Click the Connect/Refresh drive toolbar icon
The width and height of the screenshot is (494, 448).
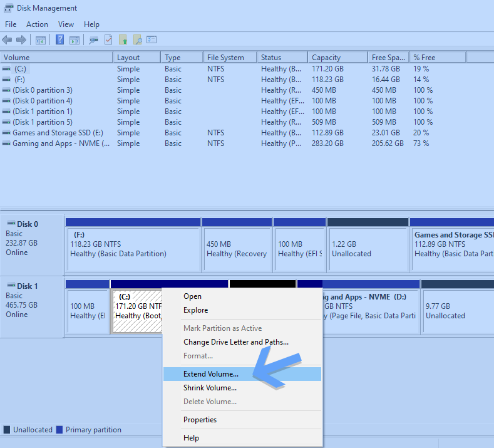click(93, 40)
